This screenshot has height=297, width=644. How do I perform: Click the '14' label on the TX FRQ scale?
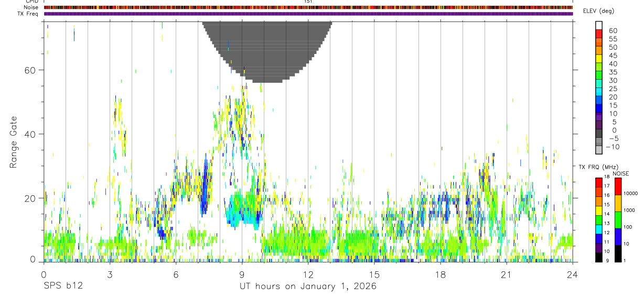coord(607,214)
